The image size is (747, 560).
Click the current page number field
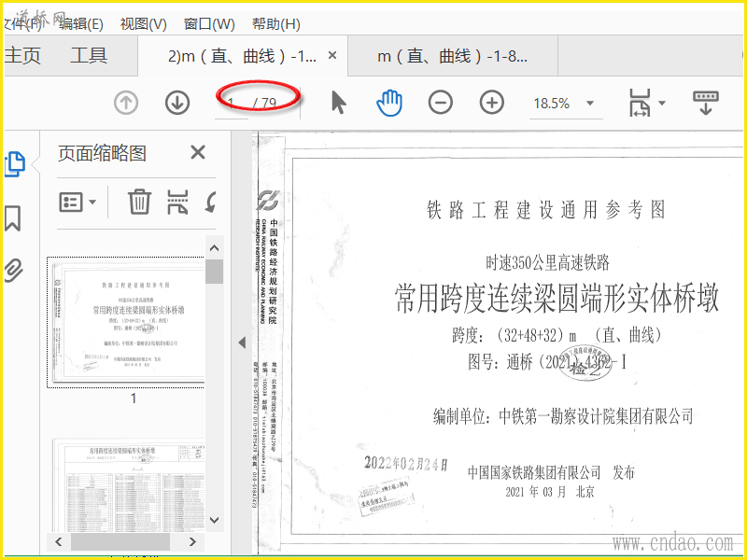point(232,104)
